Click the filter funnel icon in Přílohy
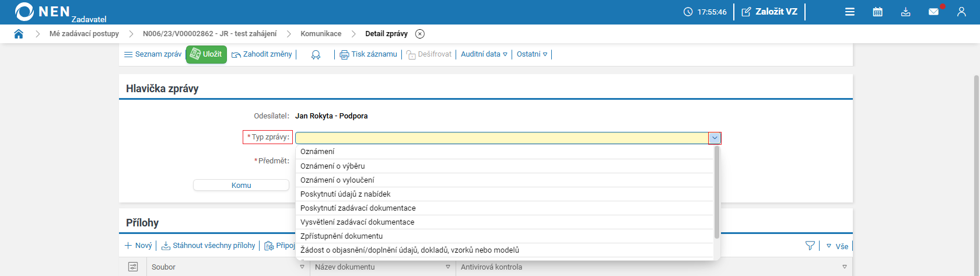Image resolution: width=980 pixels, height=276 pixels. coord(810,246)
